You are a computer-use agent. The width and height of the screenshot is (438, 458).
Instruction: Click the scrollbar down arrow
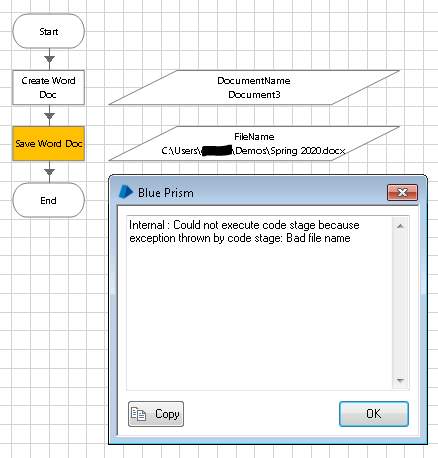(x=400, y=381)
